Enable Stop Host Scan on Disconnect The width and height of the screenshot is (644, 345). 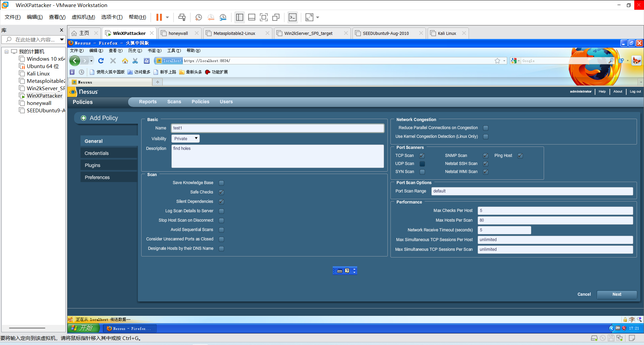tap(221, 221)
